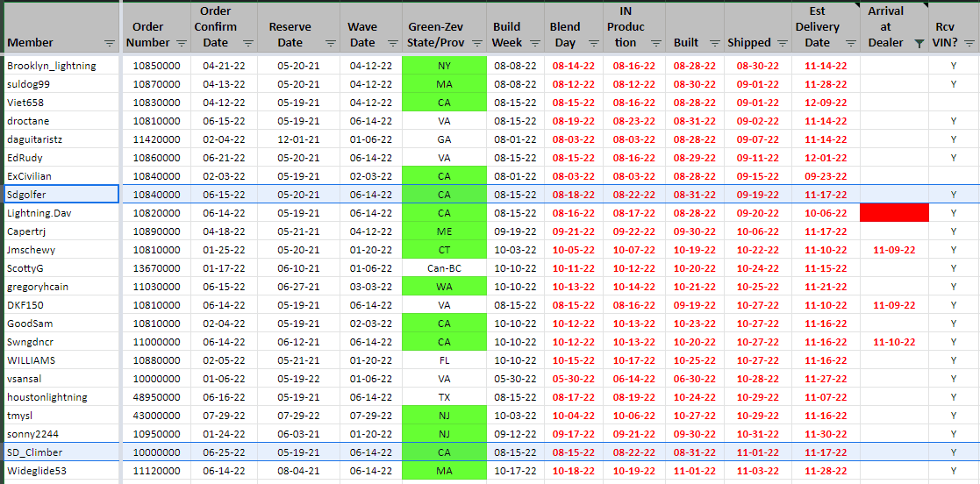Select the red Arrival at Dealer cell
This screenshot has height=484, width=980.
point(894,213)
